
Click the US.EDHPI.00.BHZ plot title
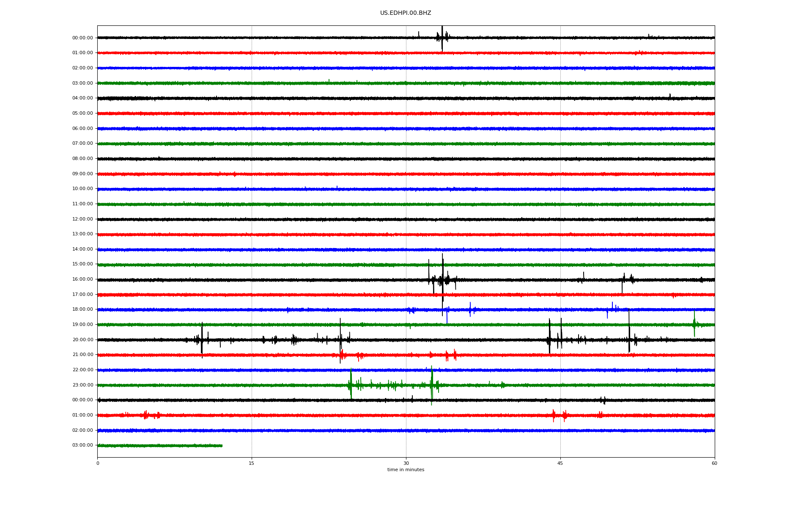coord(405,13)
